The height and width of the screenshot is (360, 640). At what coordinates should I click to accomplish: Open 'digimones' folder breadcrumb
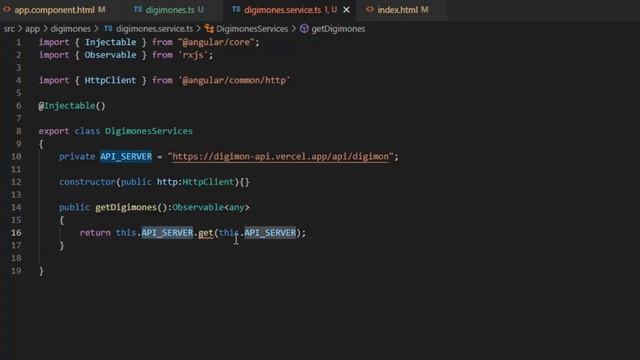point(71,29)
